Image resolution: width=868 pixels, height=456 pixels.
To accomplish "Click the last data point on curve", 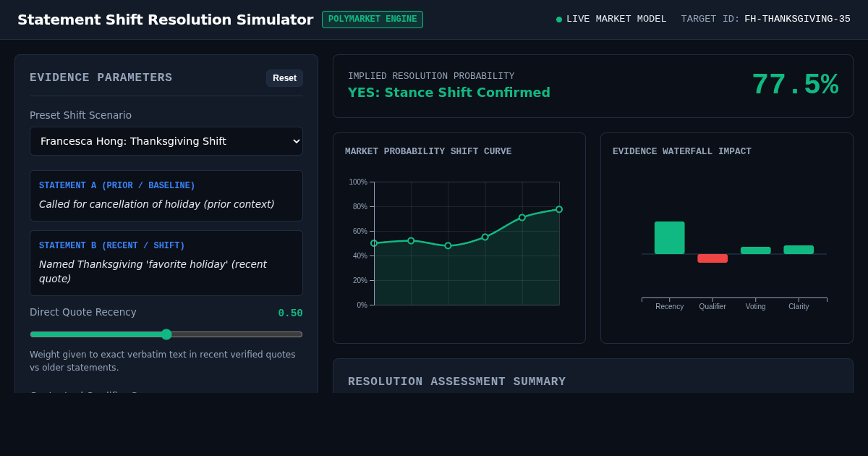I will pos(559,209).
